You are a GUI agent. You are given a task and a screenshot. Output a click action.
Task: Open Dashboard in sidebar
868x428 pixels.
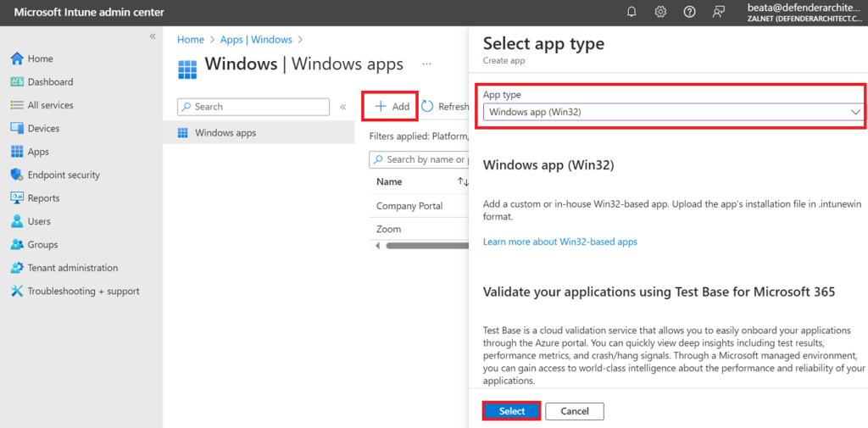[x=50, y=82]
